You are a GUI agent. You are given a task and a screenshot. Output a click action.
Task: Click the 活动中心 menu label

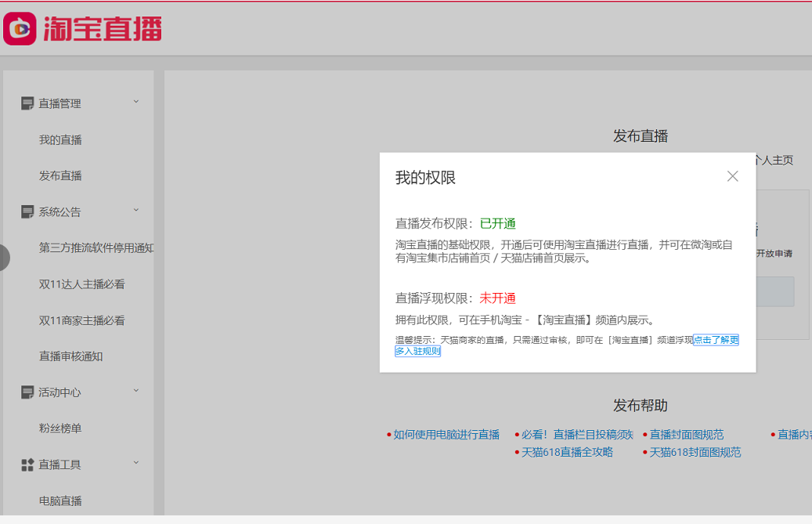pyautogui.click(x=60, y=392)
